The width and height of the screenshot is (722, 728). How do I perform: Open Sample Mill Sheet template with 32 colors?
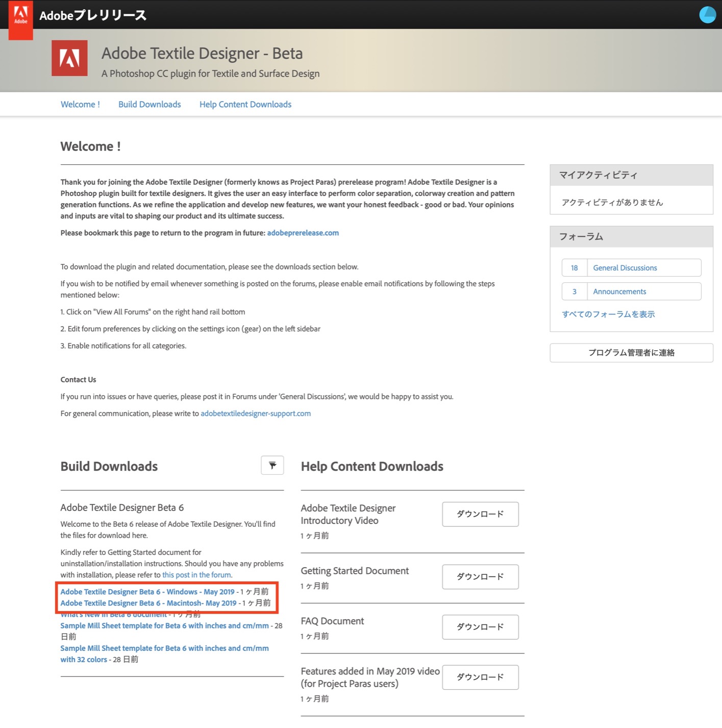click(x=165, y=654)
